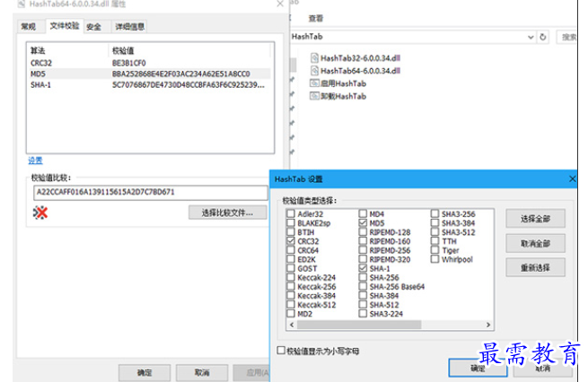Switch to the 文件校验 tab

[65, 25]
